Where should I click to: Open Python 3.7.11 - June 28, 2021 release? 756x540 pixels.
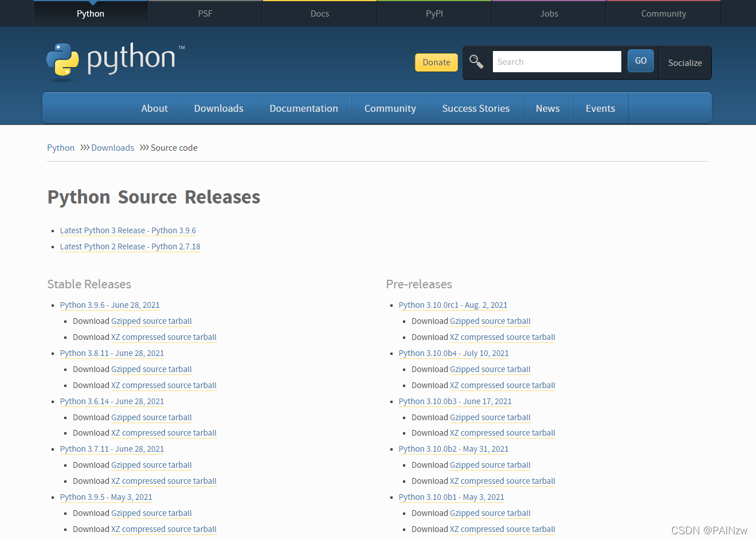pyautogui.click(x=112, y=449)
